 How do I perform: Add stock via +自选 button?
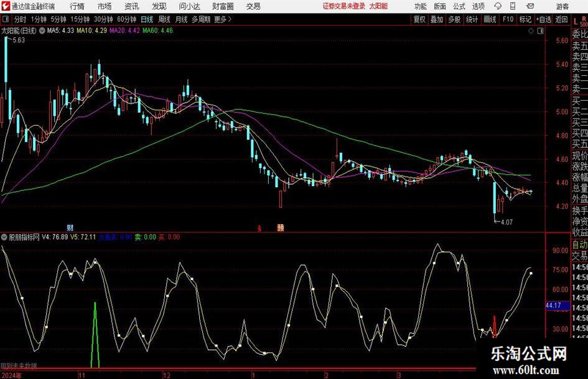pyautogui.click(x=544, y=19)
